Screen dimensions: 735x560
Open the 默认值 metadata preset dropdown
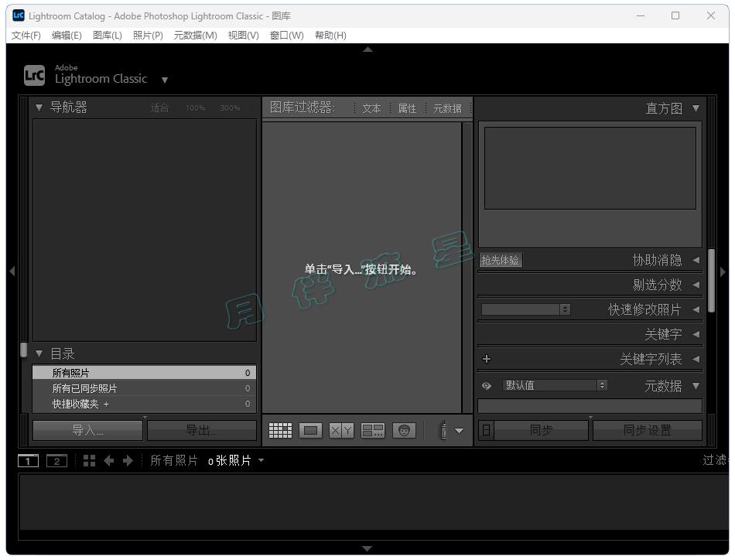click(x=555, y=385)
